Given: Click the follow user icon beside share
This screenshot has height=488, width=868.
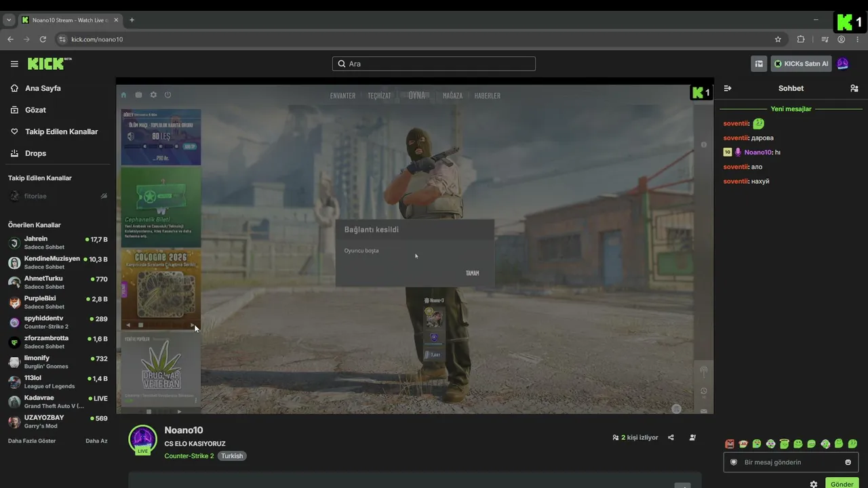Looking at the screenshot, I should point(692,438).
